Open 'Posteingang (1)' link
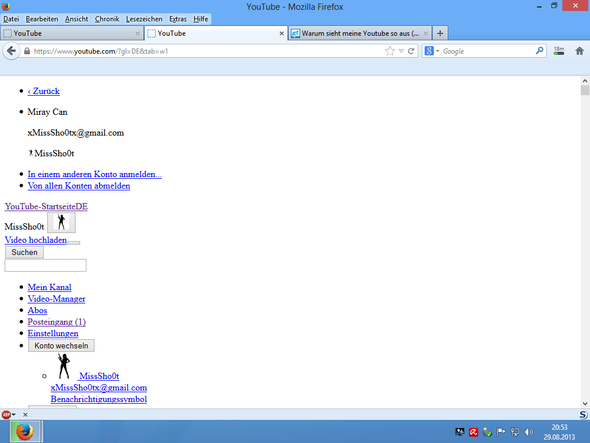The width and height of the screenshot is (590, 443). pyautogui.click(x=56, y=322)
